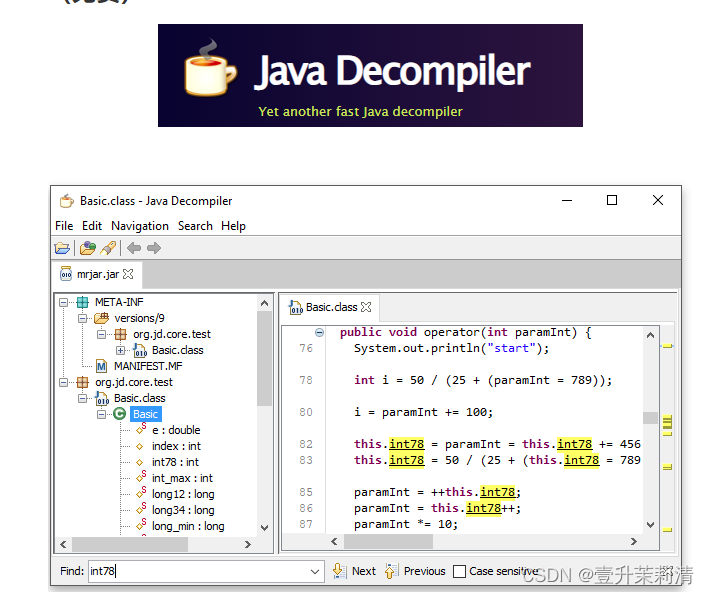The height and width of the screenshot is (594, 709).
Task: Open the Search menu
Action: [195, 226]
